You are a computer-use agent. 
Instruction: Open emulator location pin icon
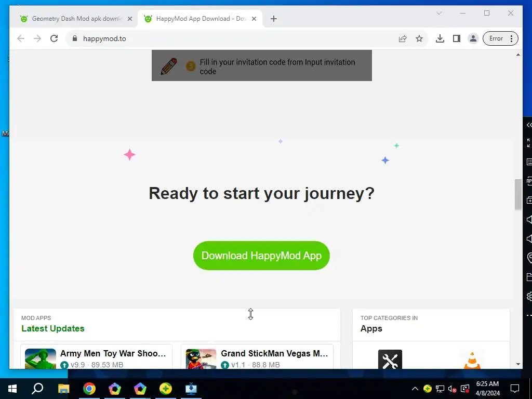(x=529, y=258)
